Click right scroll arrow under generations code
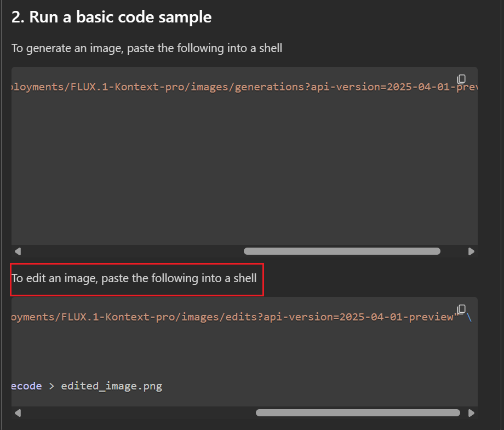 (x=471, y=251)
